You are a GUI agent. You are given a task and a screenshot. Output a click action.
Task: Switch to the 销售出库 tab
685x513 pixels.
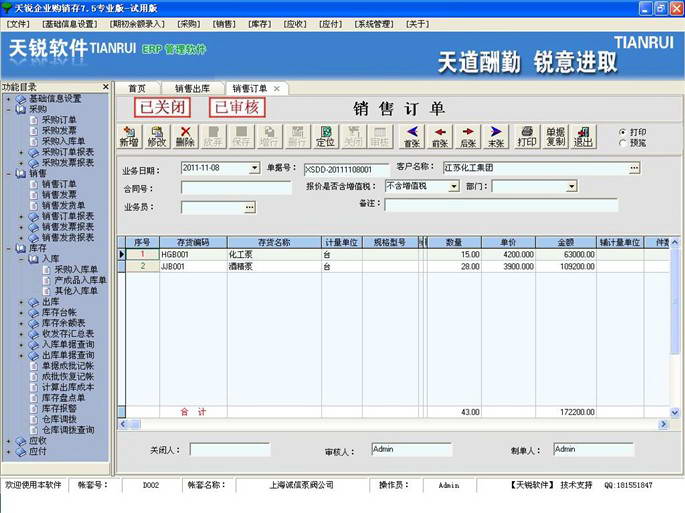coord(192,89)
